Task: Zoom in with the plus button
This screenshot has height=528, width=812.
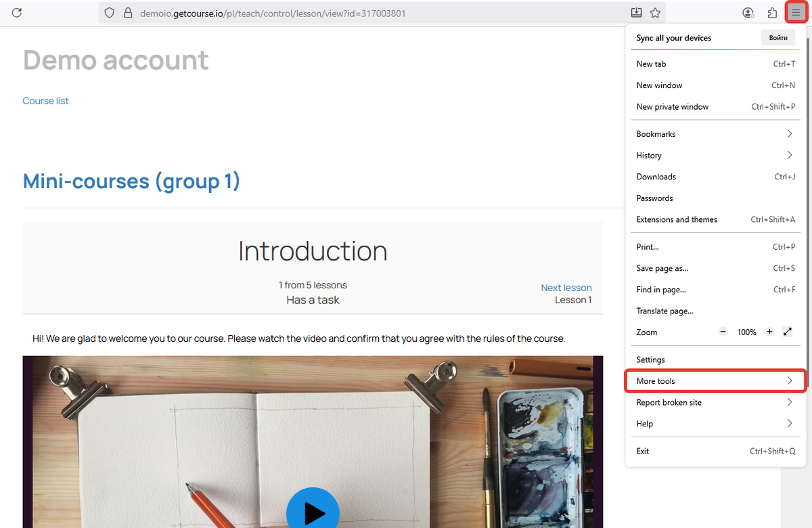Action: (769, 332)
